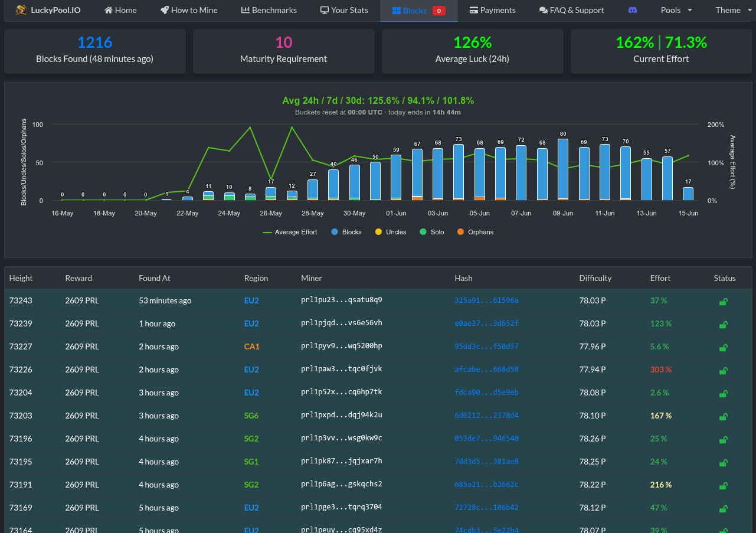756x533 pixels.
Task: Open block hash fdca90...d5e9eb
Action: 486,393
